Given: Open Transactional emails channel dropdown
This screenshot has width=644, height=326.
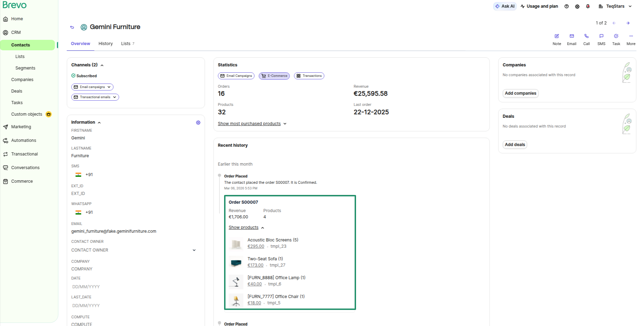Looking at the screenshot, I should pyautogui.click(x=95, y=97).
